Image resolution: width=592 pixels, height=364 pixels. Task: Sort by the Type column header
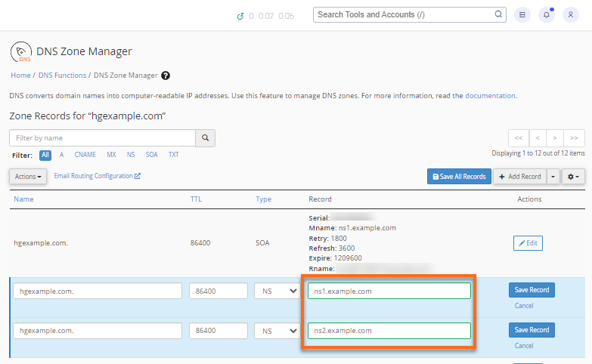[x=264, y=199]
